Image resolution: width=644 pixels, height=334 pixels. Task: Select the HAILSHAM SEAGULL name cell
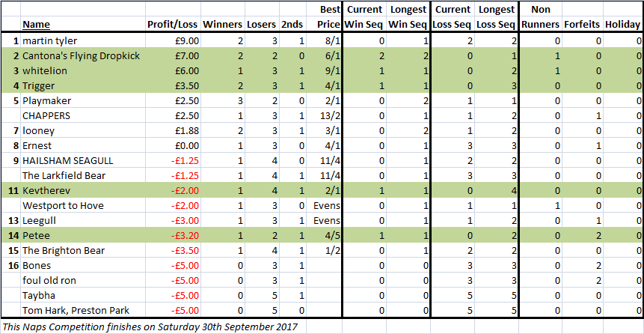point(83,161)
